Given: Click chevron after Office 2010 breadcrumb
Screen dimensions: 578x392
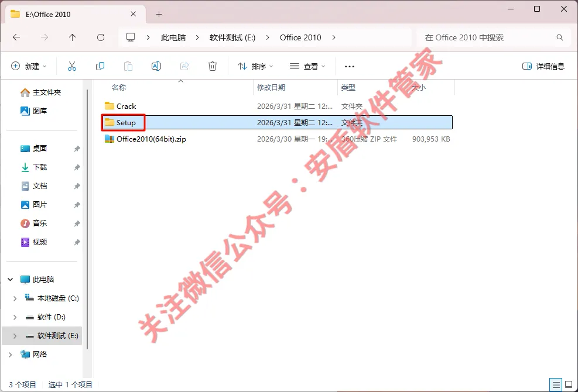Looking at the screenshot, I should click(x=334, y=37).
